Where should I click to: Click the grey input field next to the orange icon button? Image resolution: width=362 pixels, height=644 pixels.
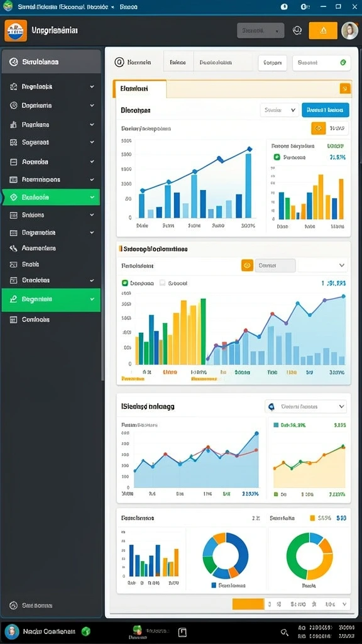click(x=275, y=265)
